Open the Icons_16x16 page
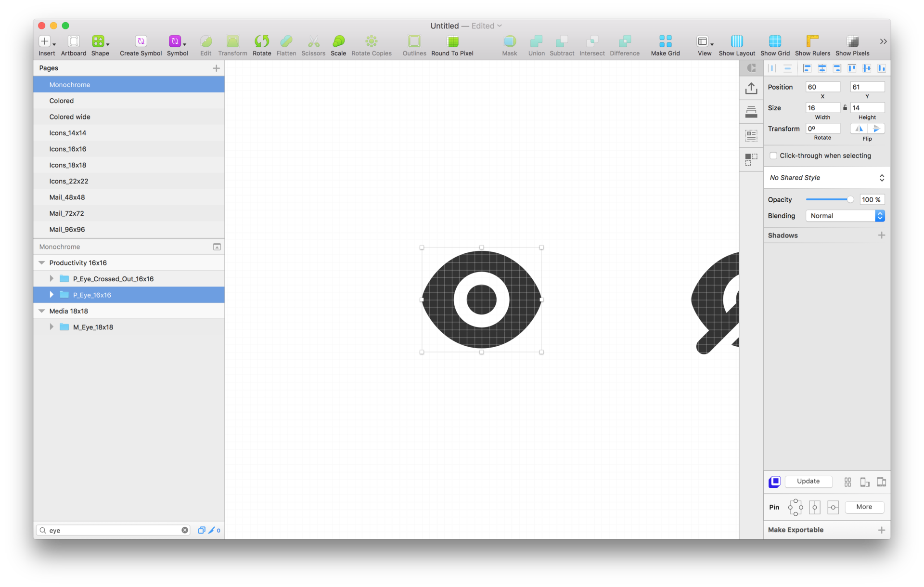 (68, 149)
